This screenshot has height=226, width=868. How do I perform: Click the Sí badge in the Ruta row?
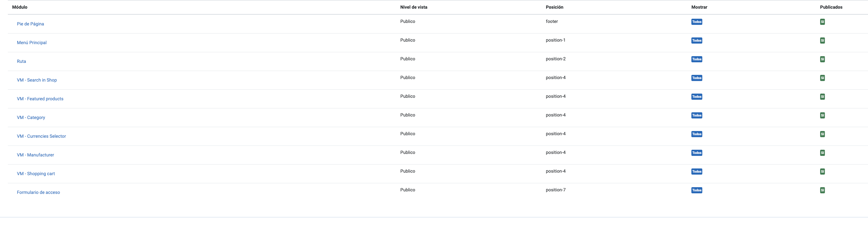(822, 59)
